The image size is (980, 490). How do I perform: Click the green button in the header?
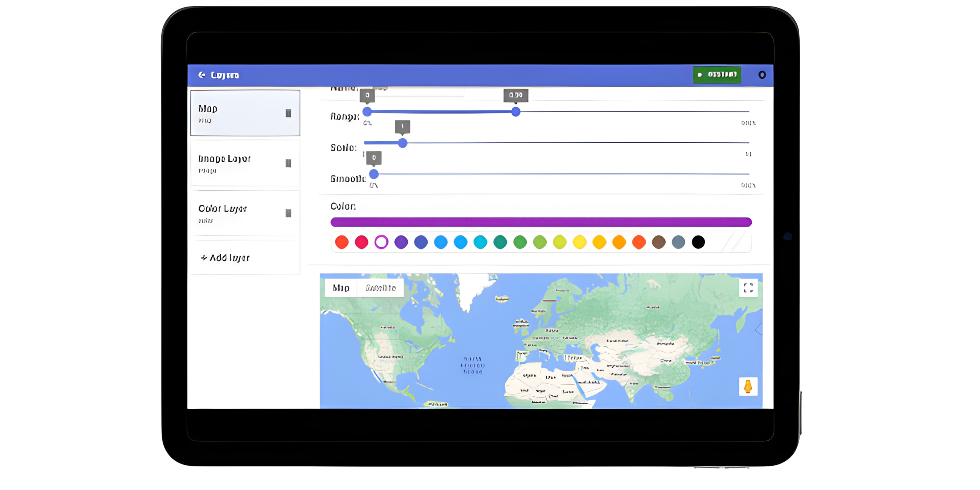pyautogui.click(x=717, y=75)
